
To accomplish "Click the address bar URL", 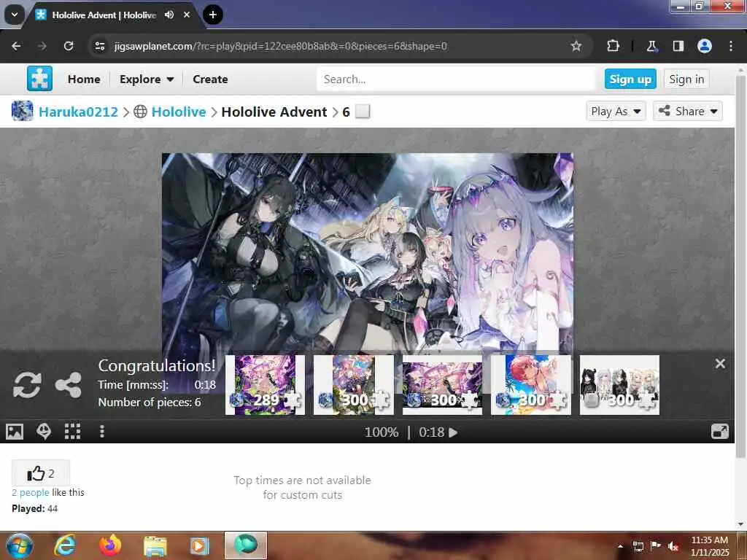I will pos(281,46).
